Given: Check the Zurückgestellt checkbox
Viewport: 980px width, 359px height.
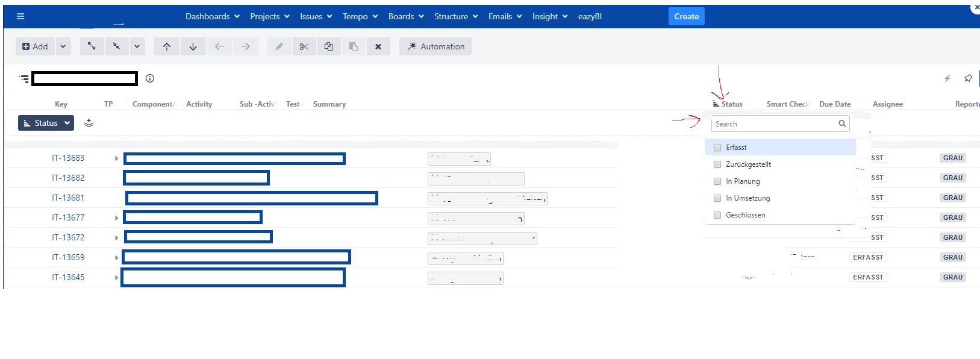Looking at the screenshot, I should coord(717,164).
